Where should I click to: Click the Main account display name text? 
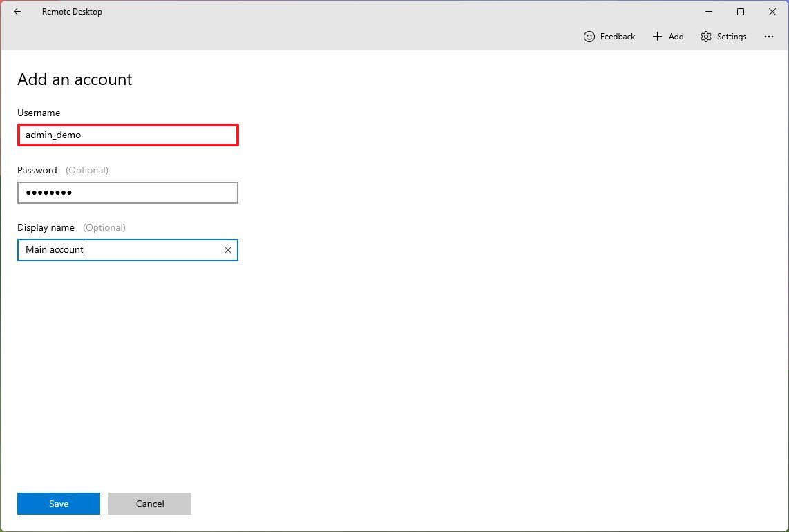point(54,249)
